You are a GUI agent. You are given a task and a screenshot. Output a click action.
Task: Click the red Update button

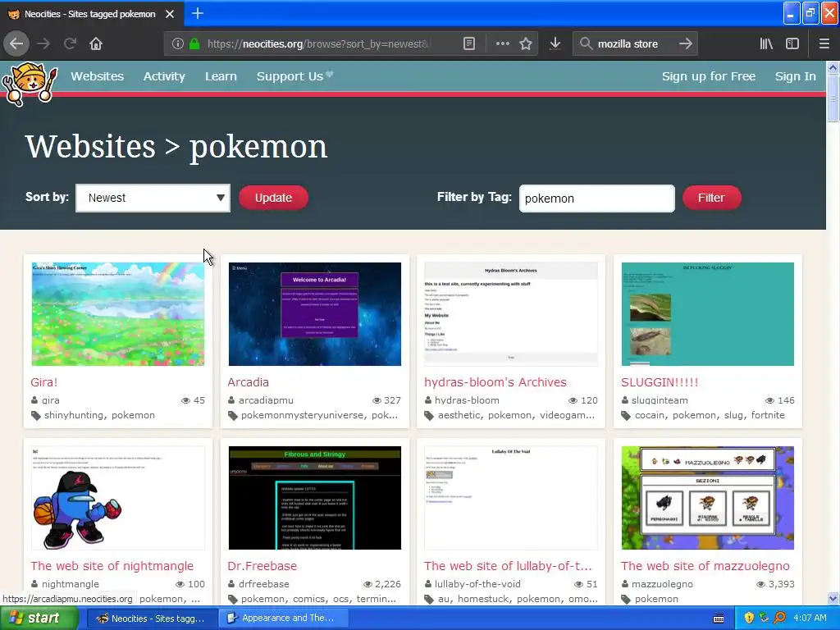[273, 198]
